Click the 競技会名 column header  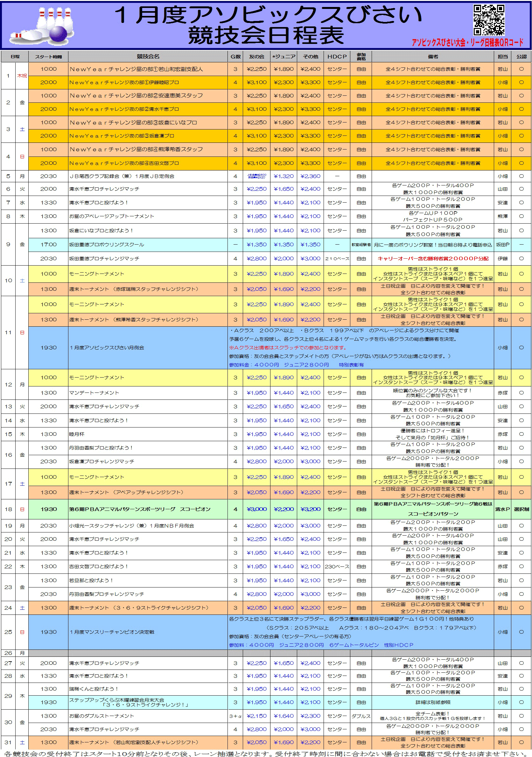coord(148,56)
